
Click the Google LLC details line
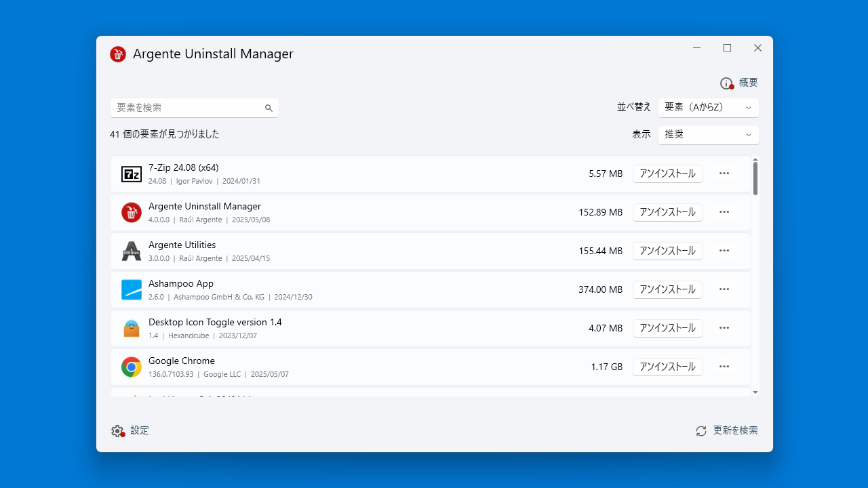pyautogui.click(x=218, y=374)
